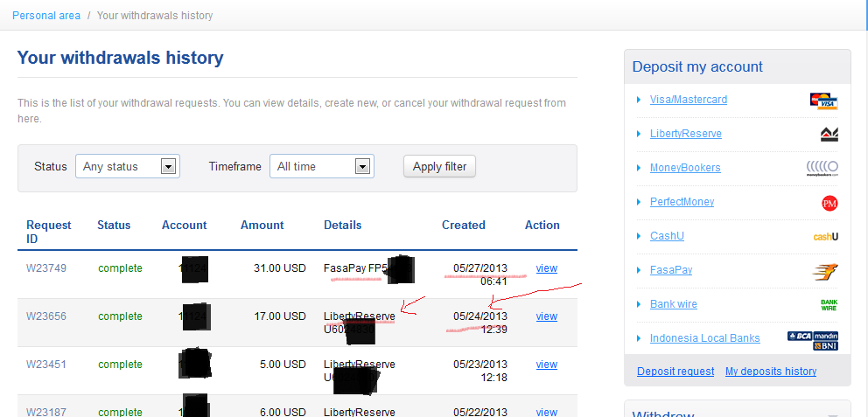Screen dimensions: 868x417
Task: Click the Request ID column header
Action: coord(49,233)
